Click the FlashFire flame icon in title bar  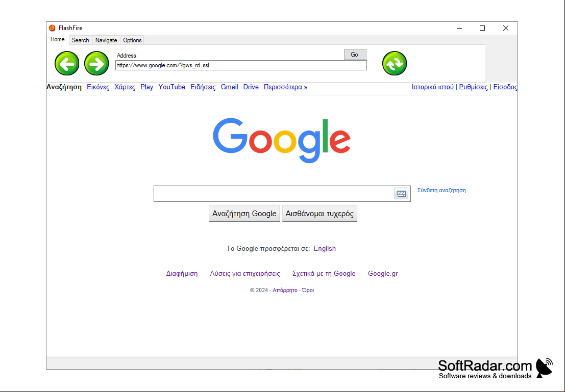tap(52, 28)
